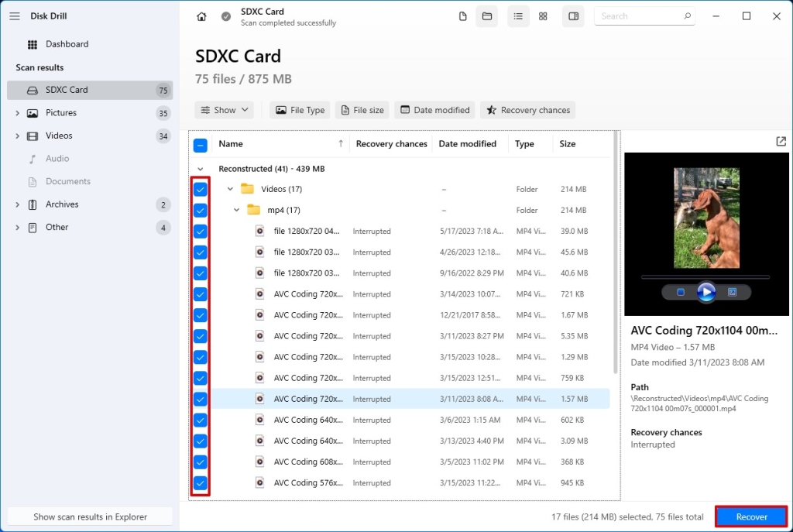The width and height of the screenshot is (793, 532).
Task: Open the preview in a separate window
Action: coord(781,142)
